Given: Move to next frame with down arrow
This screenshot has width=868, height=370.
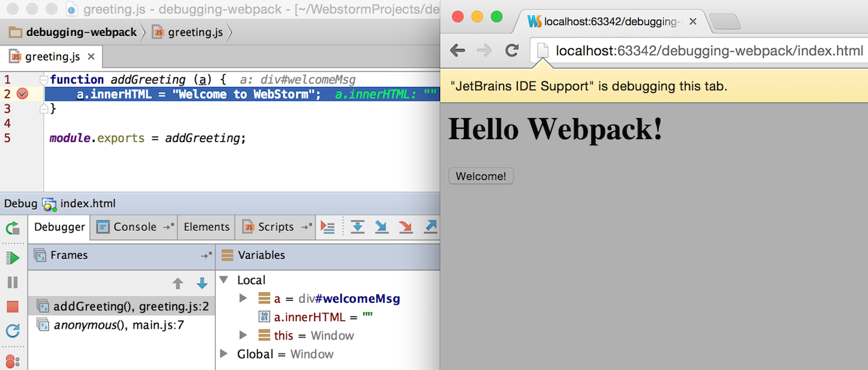Looking at the screenshot, I should [x=201, y=283].
